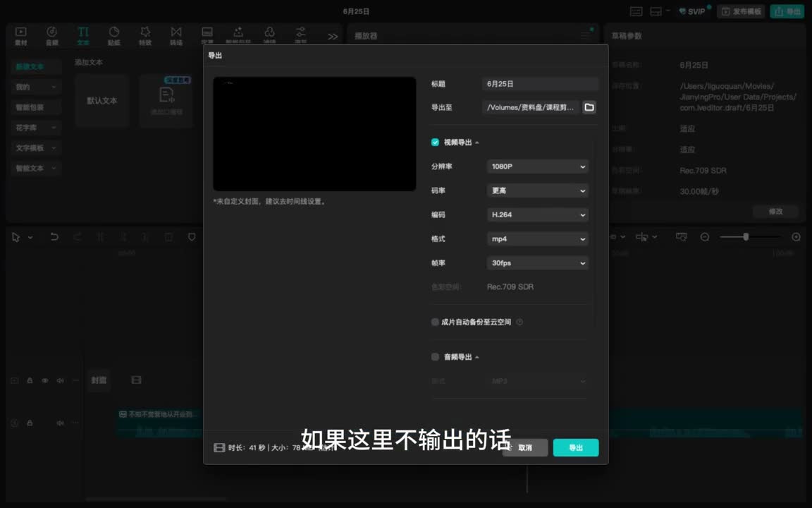Collapse the 视频导出 section arrow
Image resolution: width=812 pixels, height=508 pixels.
[x=477, y=143]
